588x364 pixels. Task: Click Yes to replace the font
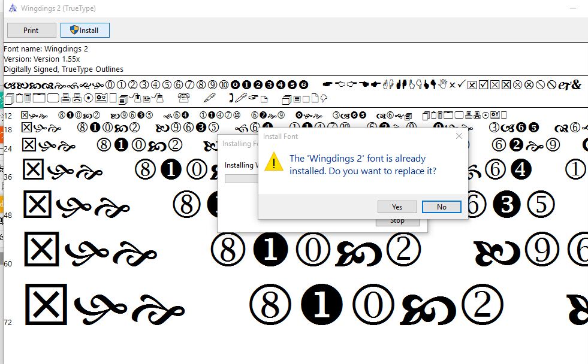pyautogui.click(x=397, y=207)
